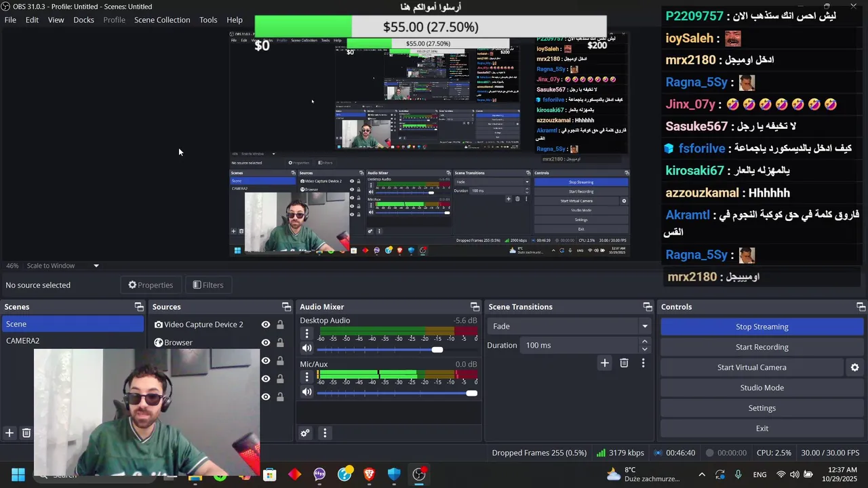Click the microphone tray icon
The width and height of the screenshot is (868, 488).
[x=738, y=474]
